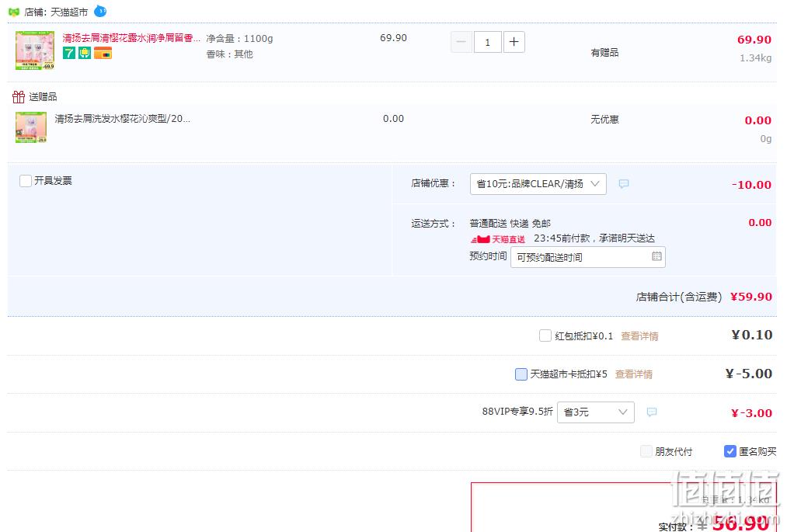Click the gift box icon beside 送赠品

pos(19,96)
